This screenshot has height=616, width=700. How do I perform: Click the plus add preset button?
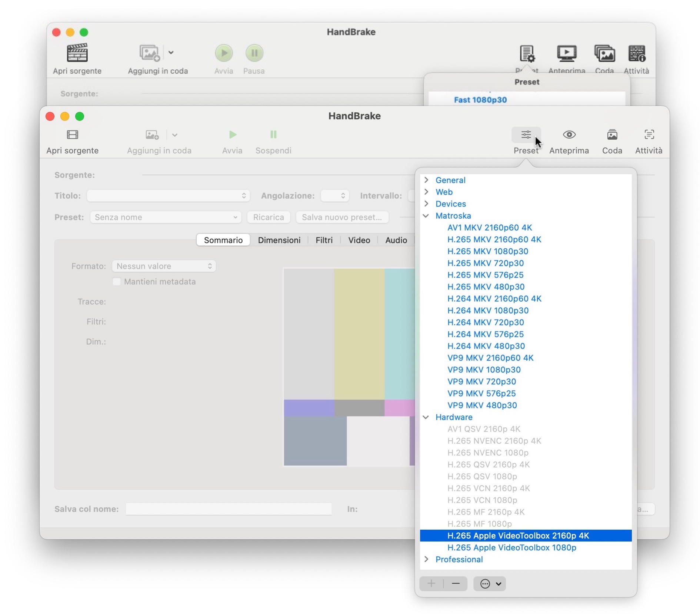(x=431, y=583)
